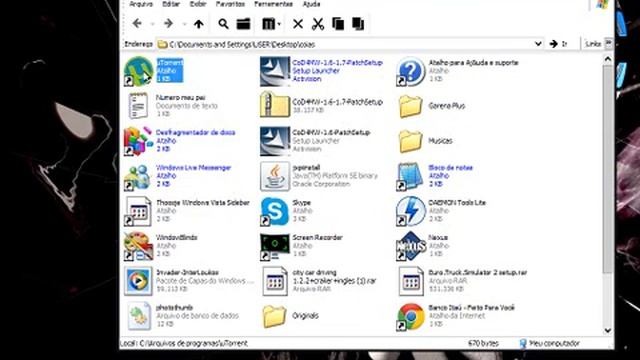Open the Garena Plus folder icon
This screenshot has width=640, height=360.
point(411,106)
